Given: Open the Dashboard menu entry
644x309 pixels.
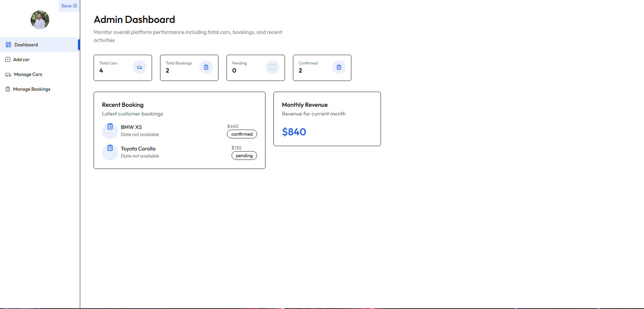Looking at the screenshot, I should coord(26,44).
